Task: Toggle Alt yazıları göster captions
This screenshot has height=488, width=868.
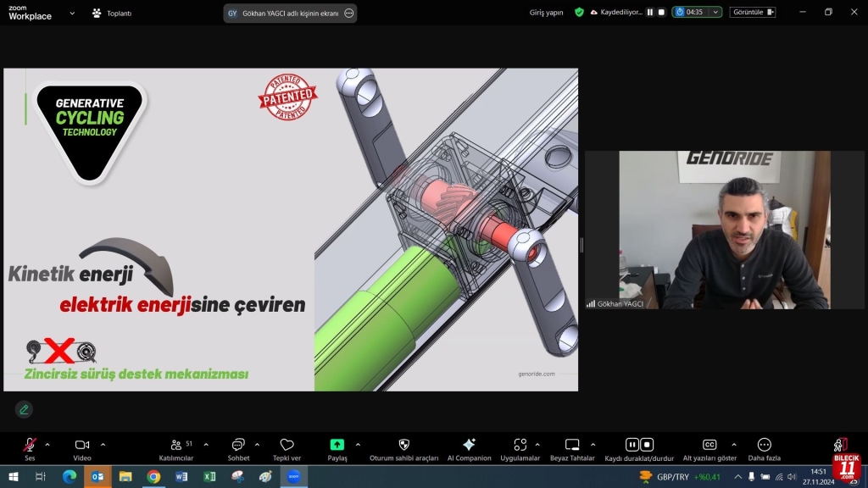Action: (709, 445)
